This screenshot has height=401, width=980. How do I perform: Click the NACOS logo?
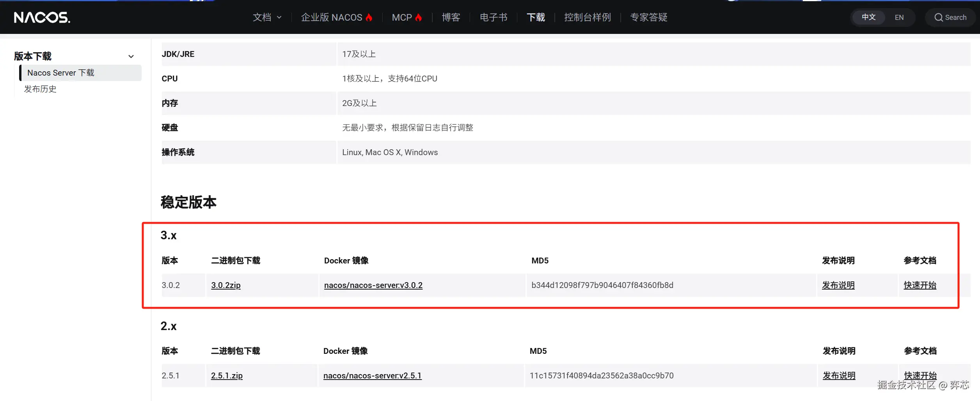point(42,18)
